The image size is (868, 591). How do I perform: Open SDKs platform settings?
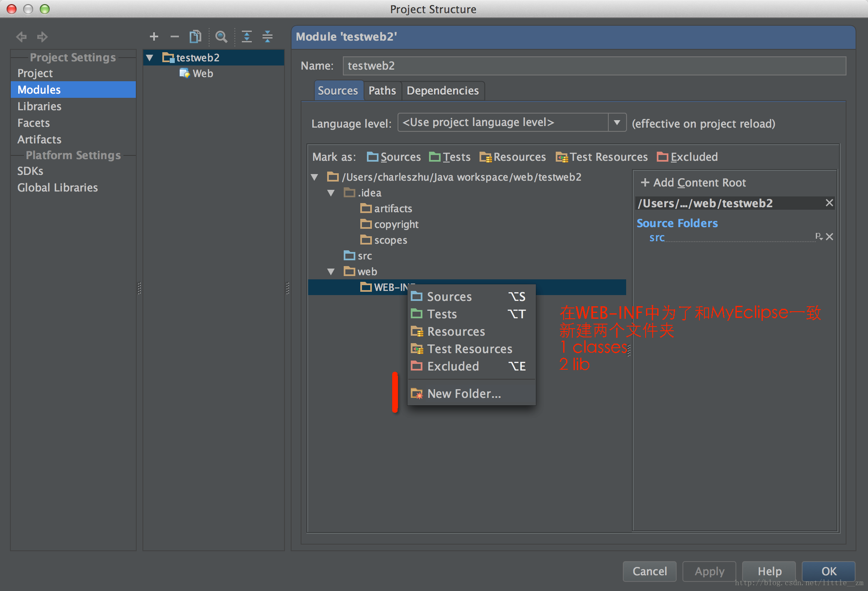[73, 171]
